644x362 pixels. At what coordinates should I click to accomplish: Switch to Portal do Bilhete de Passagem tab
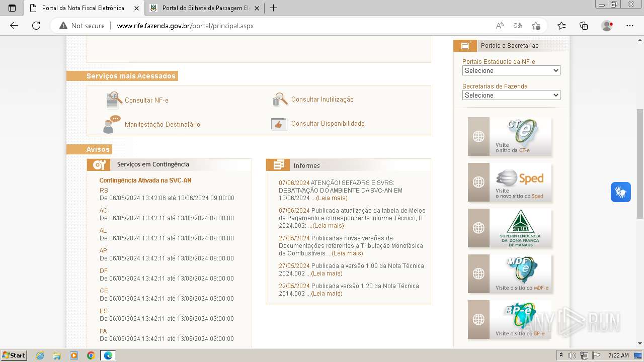pos(205,8)
